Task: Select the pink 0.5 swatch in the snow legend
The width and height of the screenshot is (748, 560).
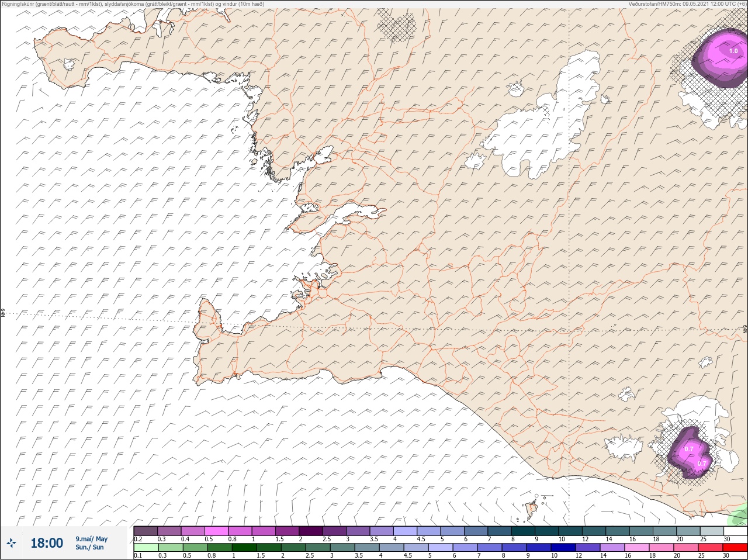Action: (216, 531)
